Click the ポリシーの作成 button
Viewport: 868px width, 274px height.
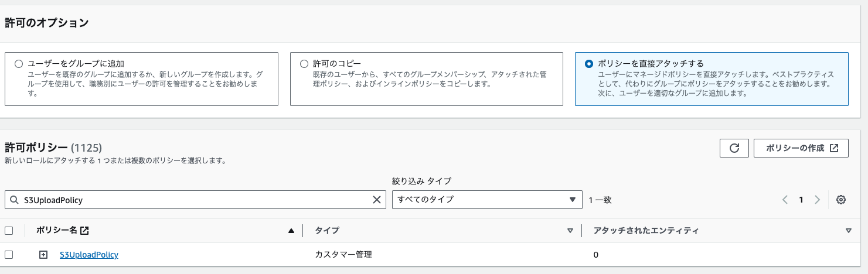click(x=801, y=148)
